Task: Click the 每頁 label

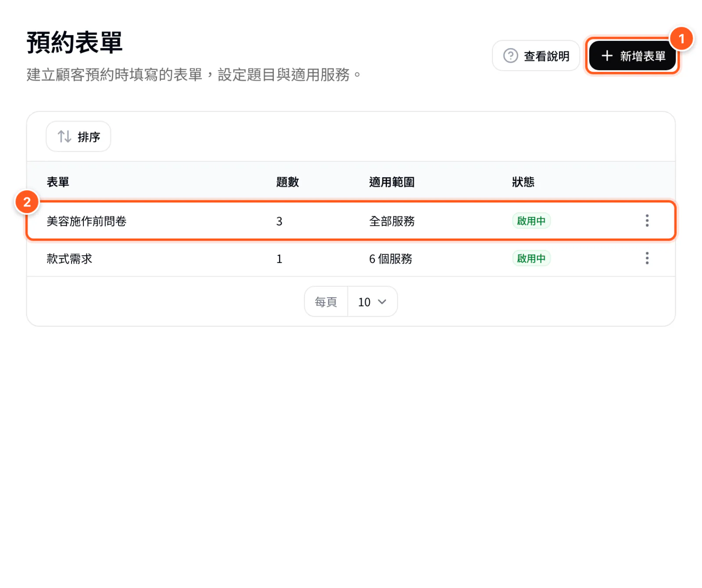Action: pos(326,302)
